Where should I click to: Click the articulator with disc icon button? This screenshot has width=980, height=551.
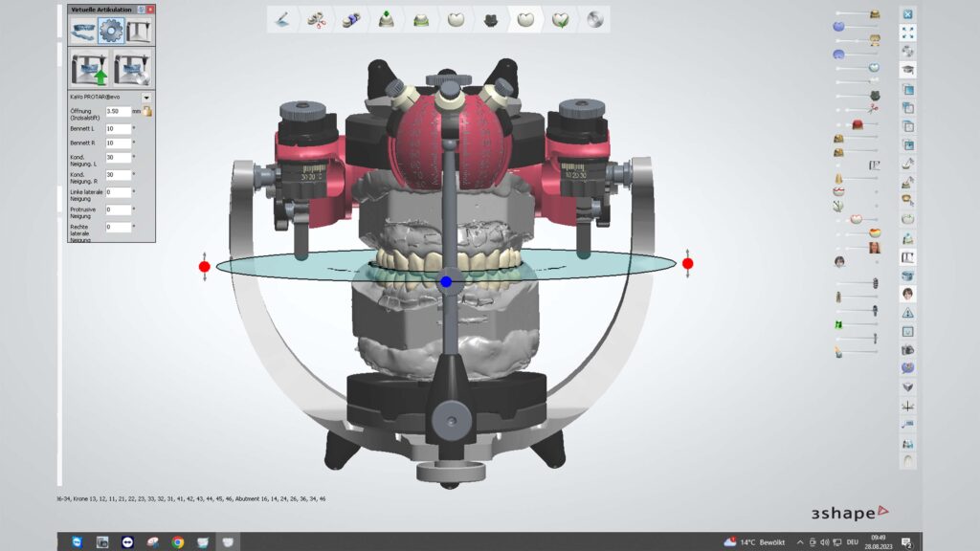pos(133,69)
